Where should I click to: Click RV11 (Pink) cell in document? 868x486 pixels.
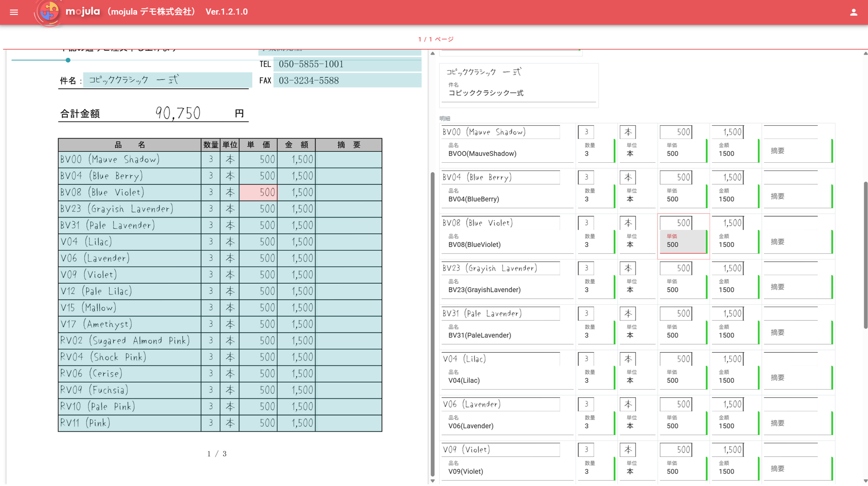tap(130, 423)
